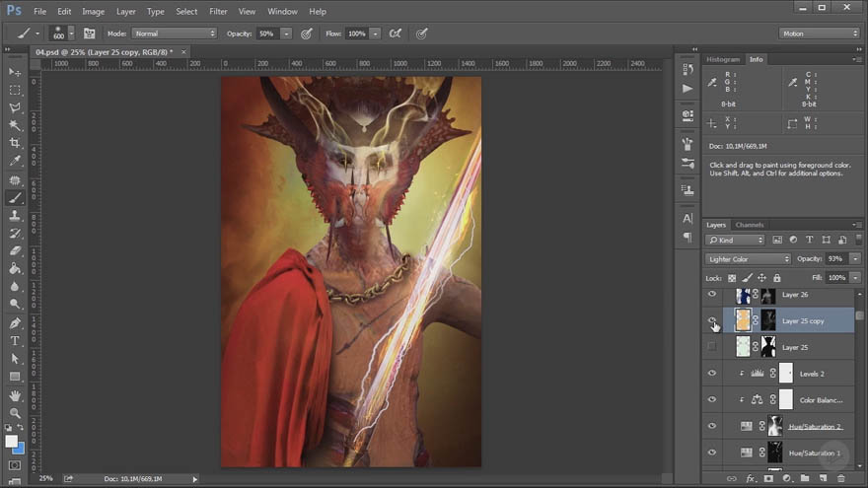Switch to the Histogram tab

click(723, 59)
